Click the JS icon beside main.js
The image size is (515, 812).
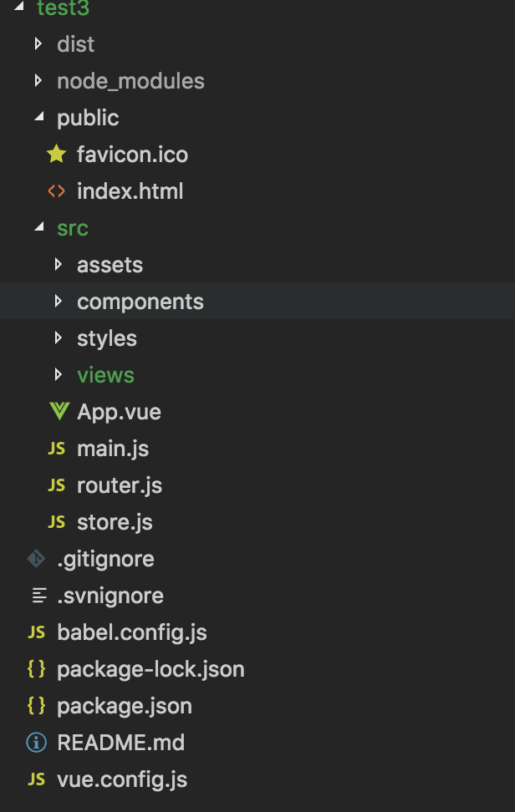[57, 449]
